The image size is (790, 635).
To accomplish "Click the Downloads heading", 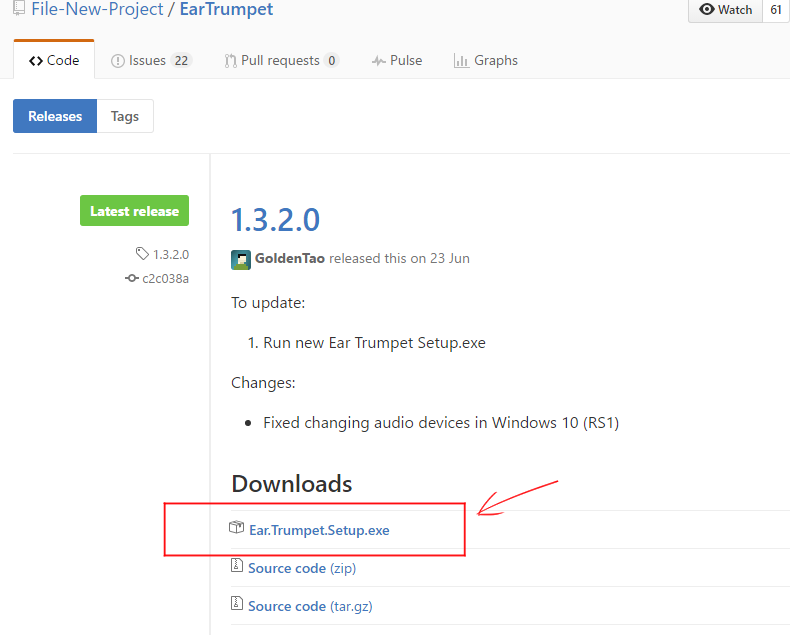I will click(292, 484).
